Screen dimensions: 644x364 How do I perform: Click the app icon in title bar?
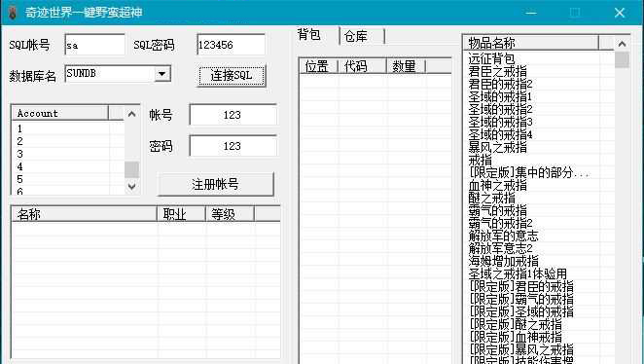tap(13, 13)
